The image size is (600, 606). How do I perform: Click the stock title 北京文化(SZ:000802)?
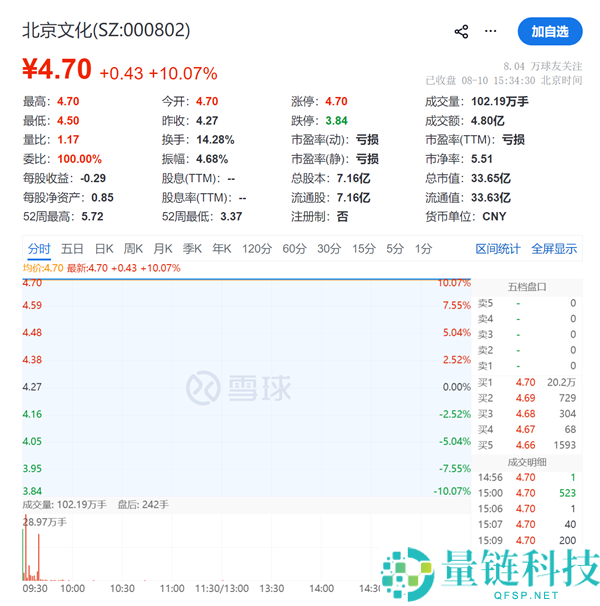point(106,30)
